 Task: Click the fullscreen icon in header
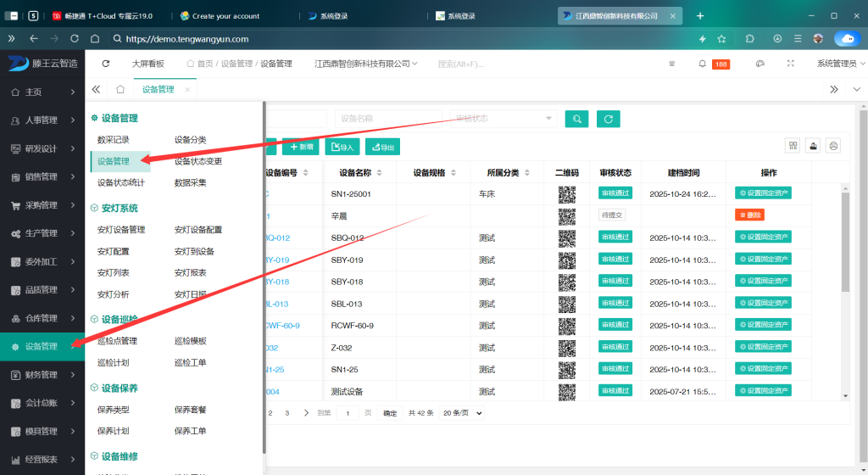pyautogui.click(x=791, y=64)
